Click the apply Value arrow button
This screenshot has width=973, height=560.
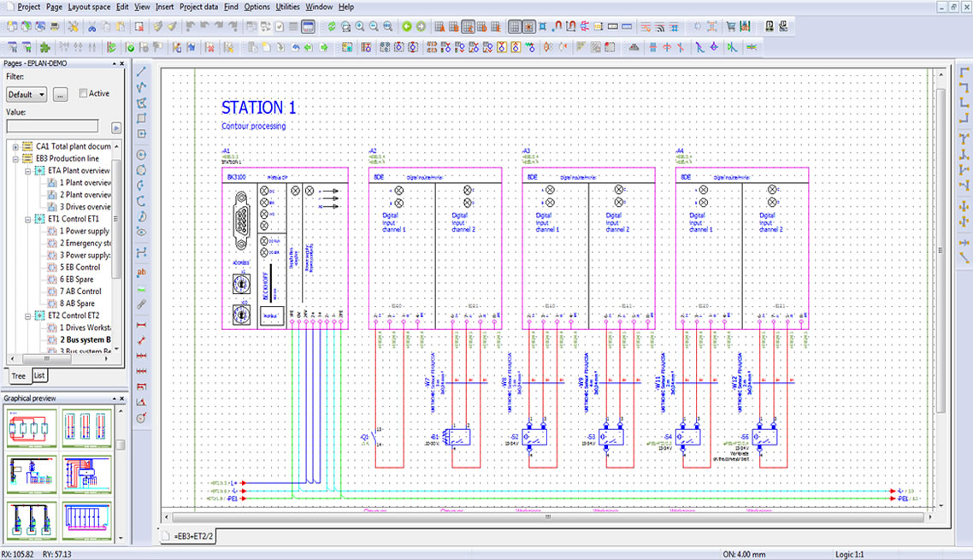(x=116, y=128)
